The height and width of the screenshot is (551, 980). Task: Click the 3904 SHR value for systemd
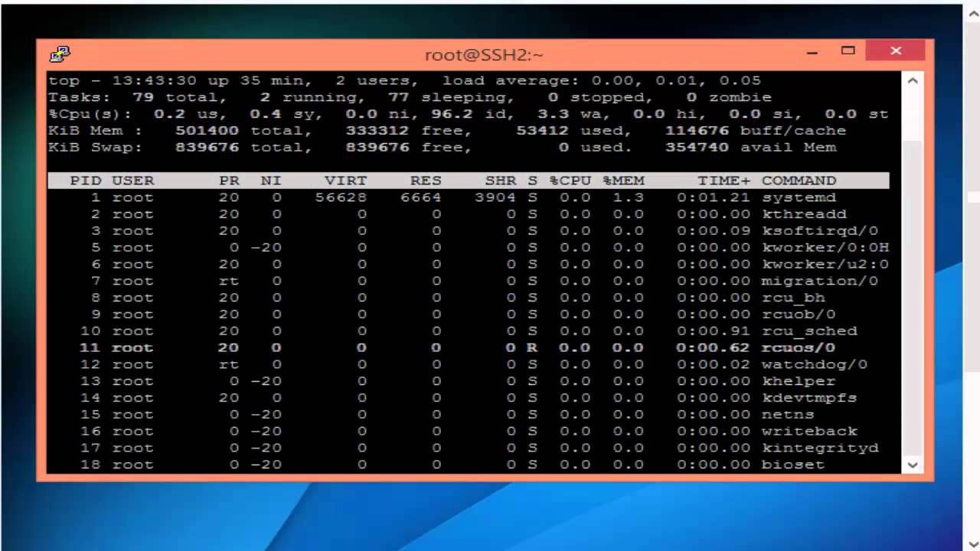[495, 197]
